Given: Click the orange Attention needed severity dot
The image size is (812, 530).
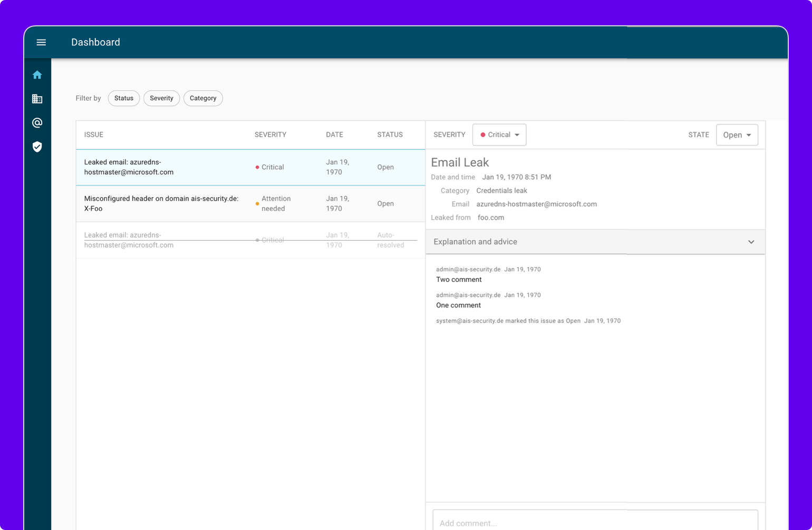Looking at the screenshot, I should click(257, 203).
